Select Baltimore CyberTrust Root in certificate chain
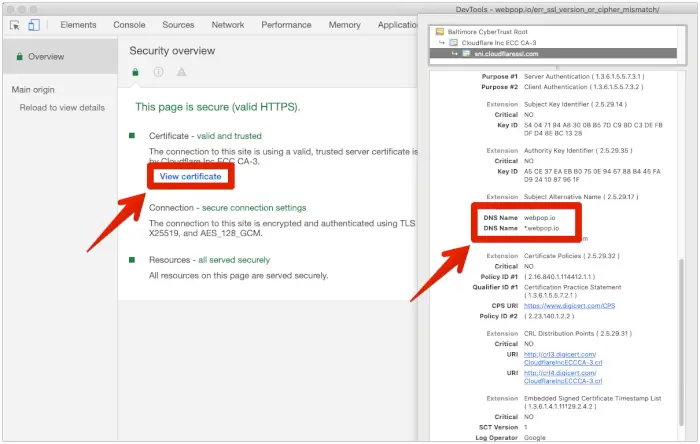 488,32
